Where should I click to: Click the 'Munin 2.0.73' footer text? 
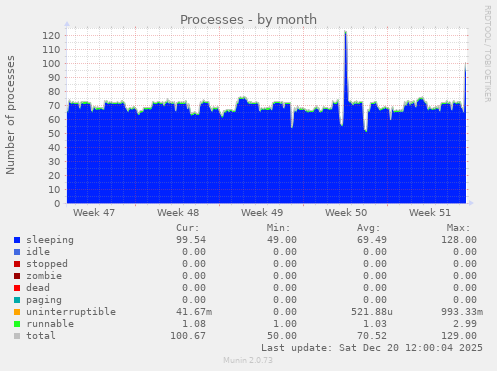click(248, 360)
